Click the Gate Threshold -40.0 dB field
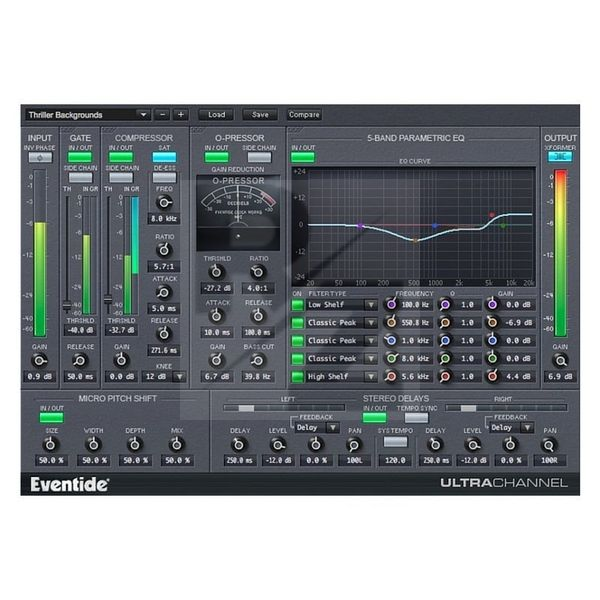Viewport: 600px width, 600px height. point(80,330)
